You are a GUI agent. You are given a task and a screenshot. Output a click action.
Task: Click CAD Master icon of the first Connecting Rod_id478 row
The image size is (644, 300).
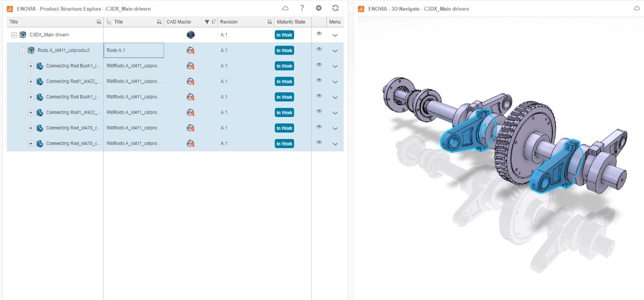tap(191, 128)
